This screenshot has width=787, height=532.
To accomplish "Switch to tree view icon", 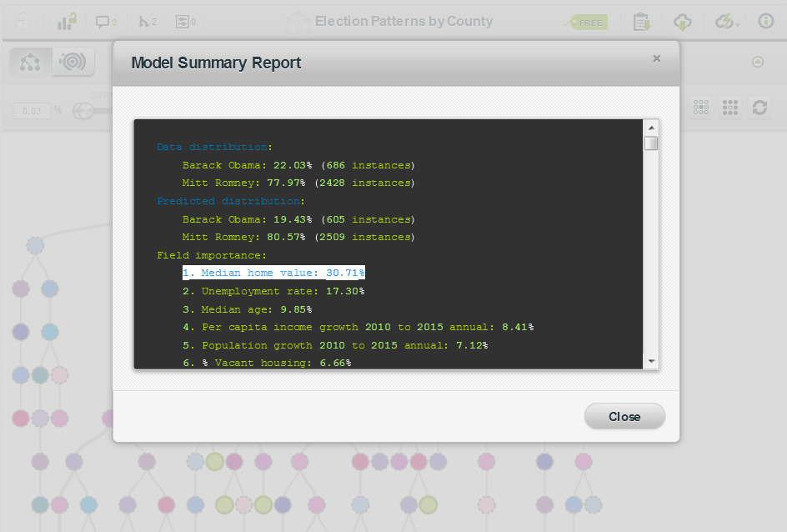I will coord(30,63).
